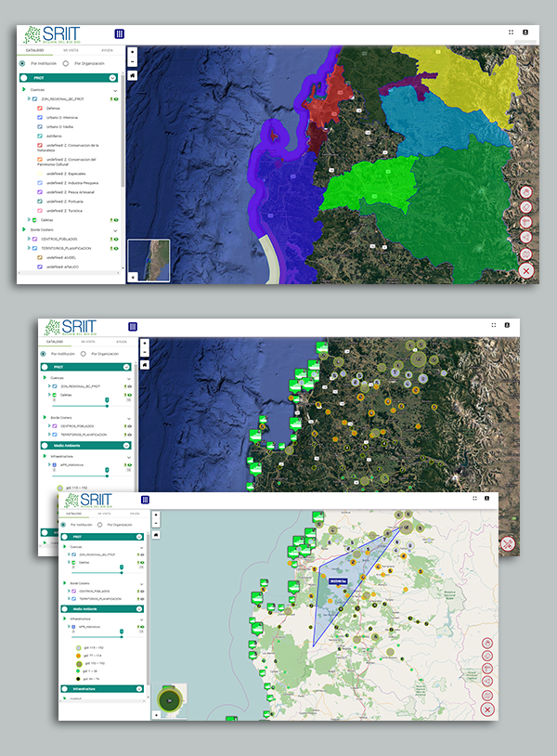Click Defensa legend entry in top window
The width and height of the screenshot is (557, 756).
48,108
